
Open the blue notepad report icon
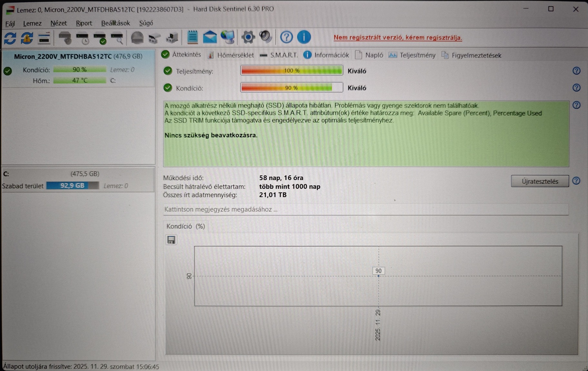193,37
